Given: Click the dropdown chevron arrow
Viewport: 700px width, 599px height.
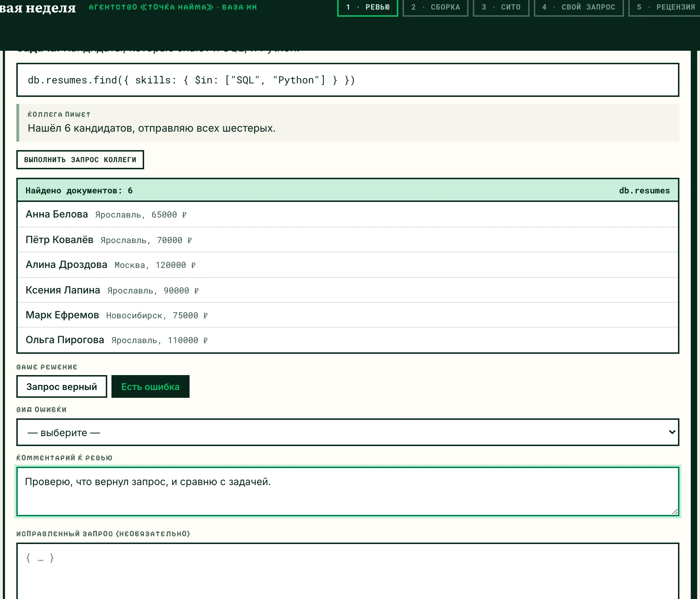Looking at the screenshot, I should tap(672, 432).
